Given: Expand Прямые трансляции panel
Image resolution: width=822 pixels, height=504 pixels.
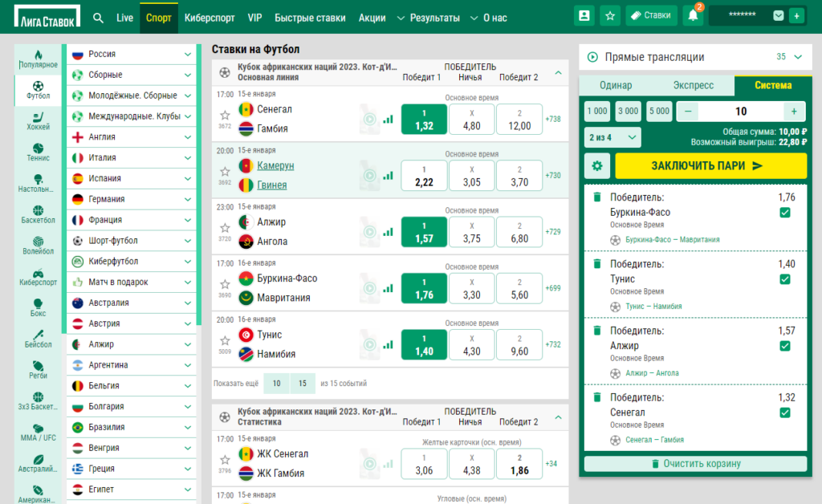Looking at the screenshot, I should 798,57.
